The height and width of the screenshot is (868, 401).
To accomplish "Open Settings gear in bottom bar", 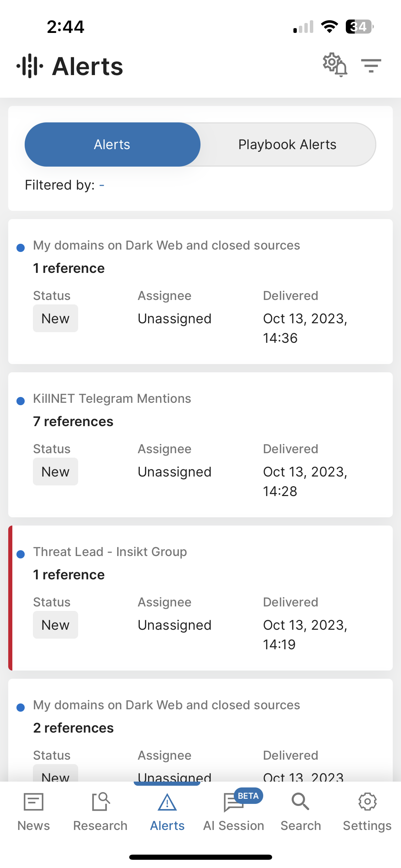I will [x=367, y=802].
